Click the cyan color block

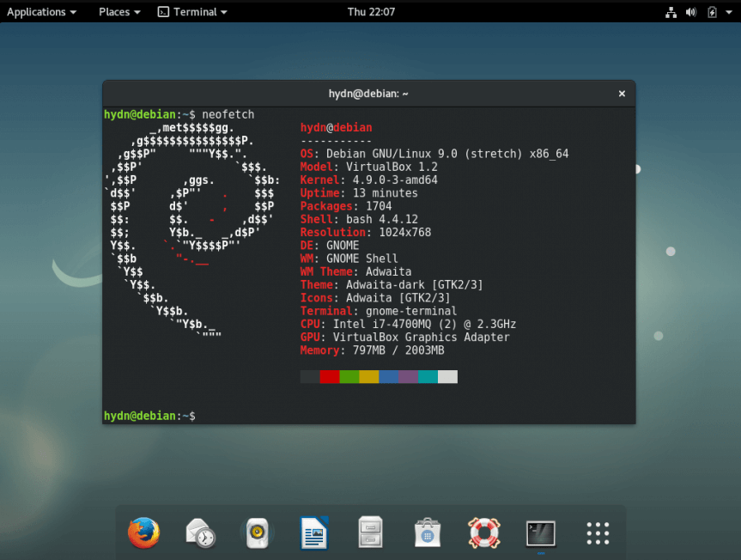(x=428, y=377)
